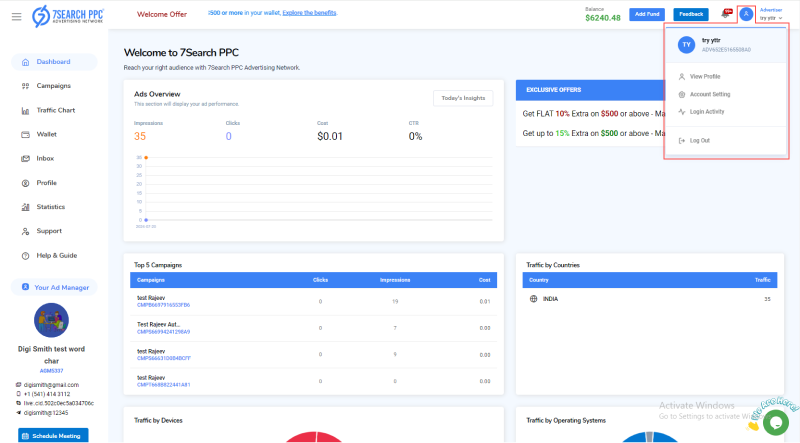Open campaign ID link under first test Rajeev
Image resolution: width=800 pixels, height=443 pixels.
point(163,305)
